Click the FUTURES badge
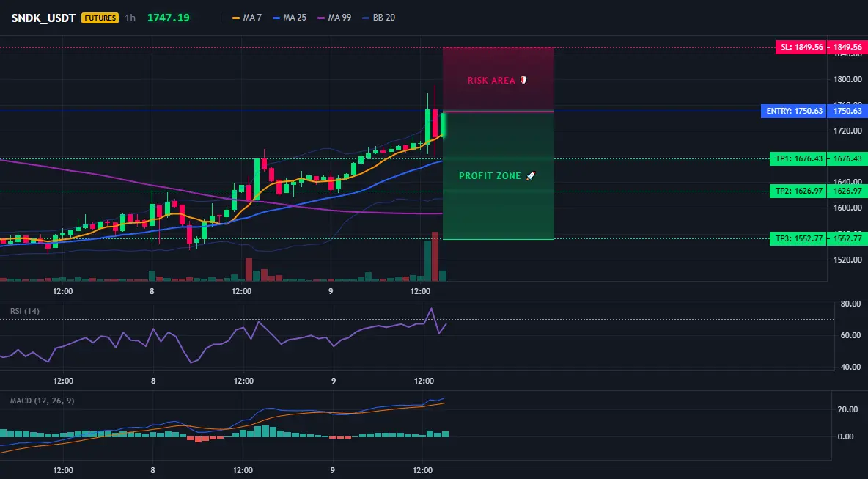Image resolution: width=868 pixels, height=479 pixels. pos(100,18)
